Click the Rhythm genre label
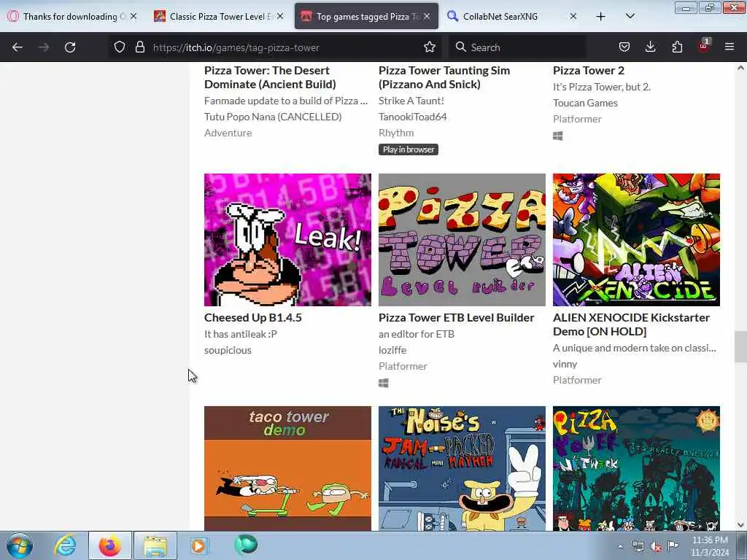The height and width of the screenshot is (560, 747). 396,133
